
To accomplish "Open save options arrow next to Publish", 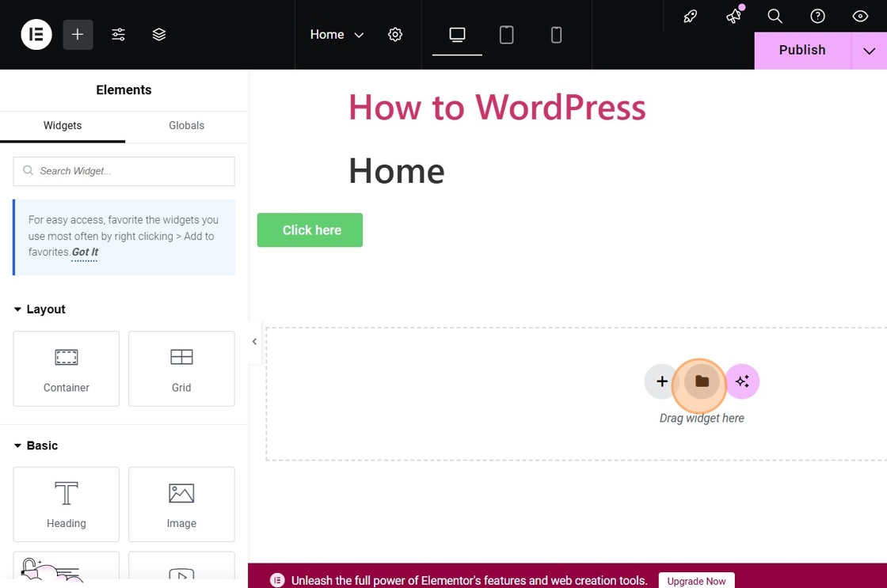I will tap(869, 51).
